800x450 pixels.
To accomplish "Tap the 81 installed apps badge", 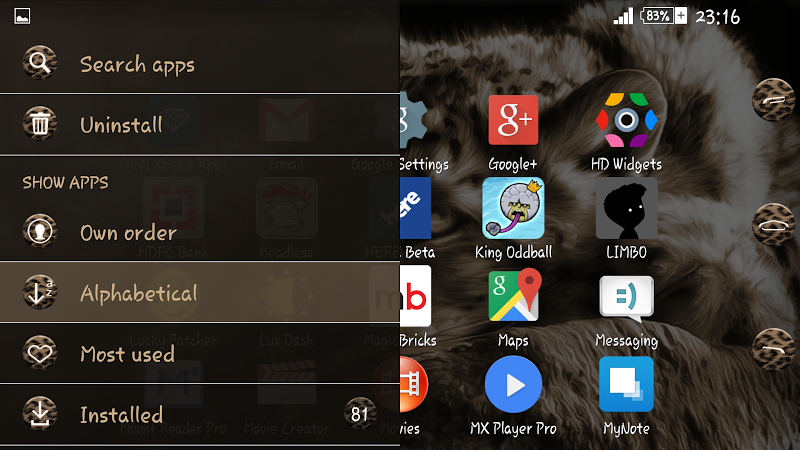I will 360,413.
